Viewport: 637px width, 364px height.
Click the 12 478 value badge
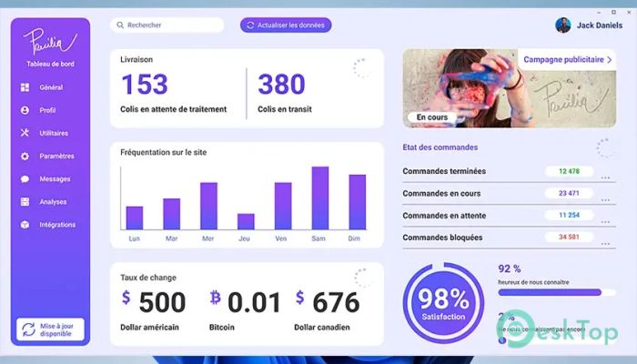(x=569, y=171)
